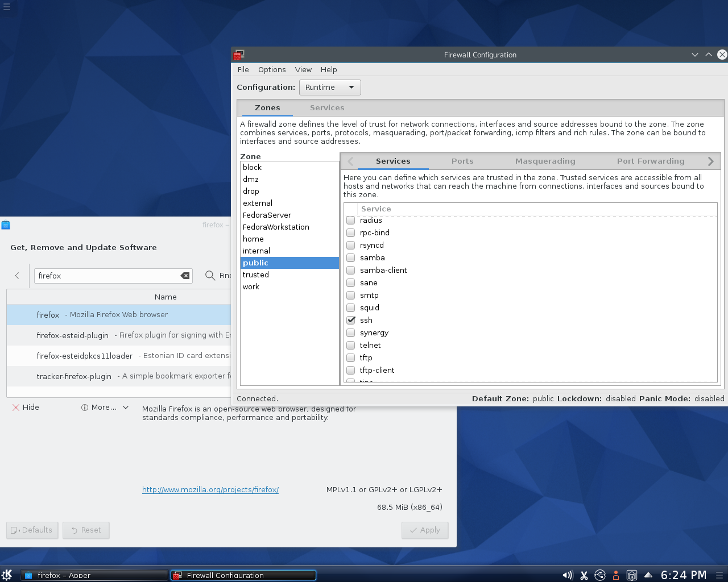The height and width of the screenshot is (582, 728).
Task: Switch to the top-level Services tab
Action: pos(327,107)
